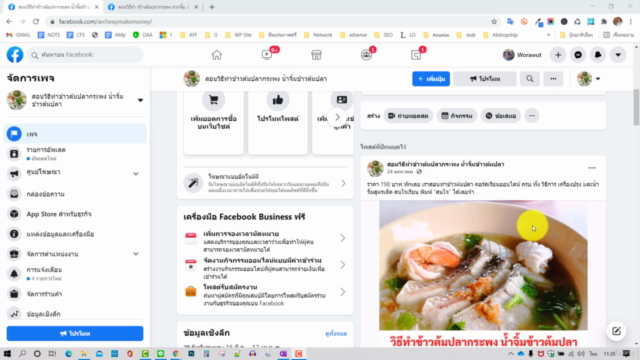Image resolution: width=640 pixels, height=360 pixels.
Task: Open the โพสต์รับสมัครงาน tool row
Action: (x=265, y=294)
